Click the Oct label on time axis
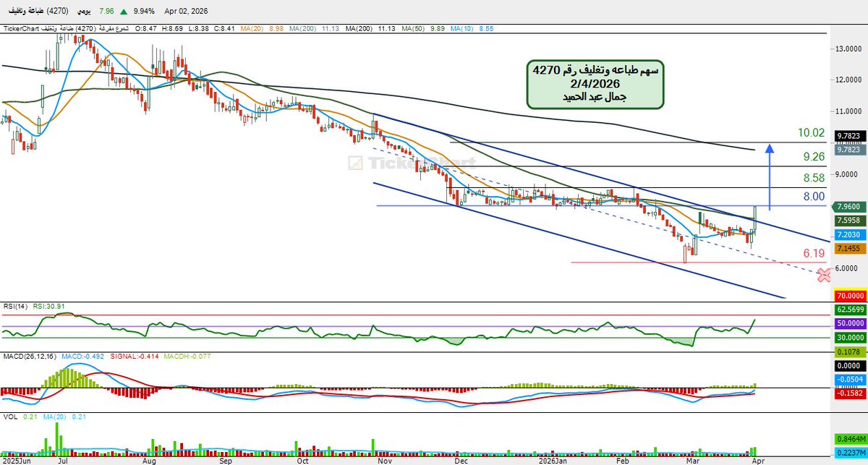 point(303,459)
